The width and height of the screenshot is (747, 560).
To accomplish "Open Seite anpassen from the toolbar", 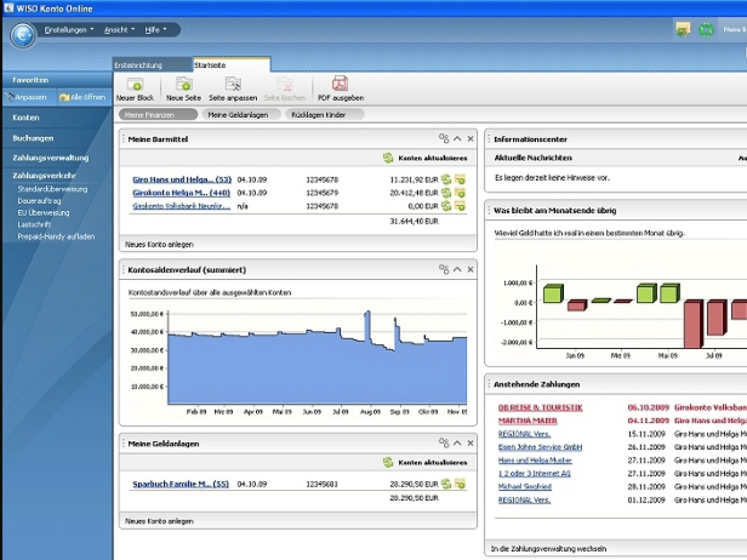I will [233, 85].
